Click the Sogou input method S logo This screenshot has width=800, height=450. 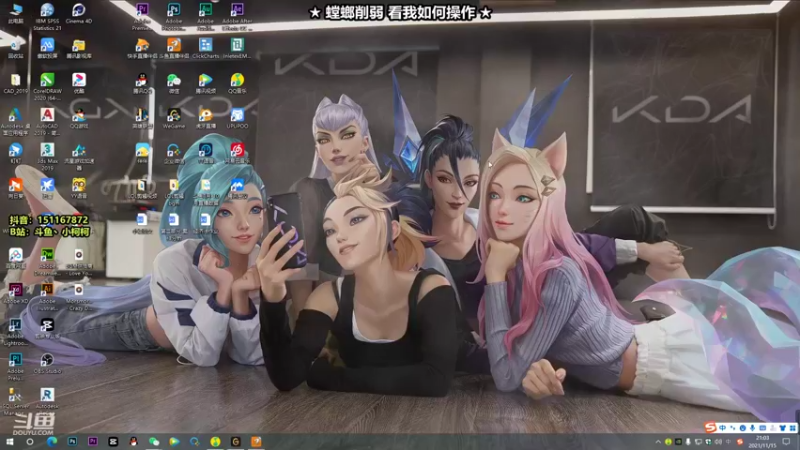coord(710,427)
